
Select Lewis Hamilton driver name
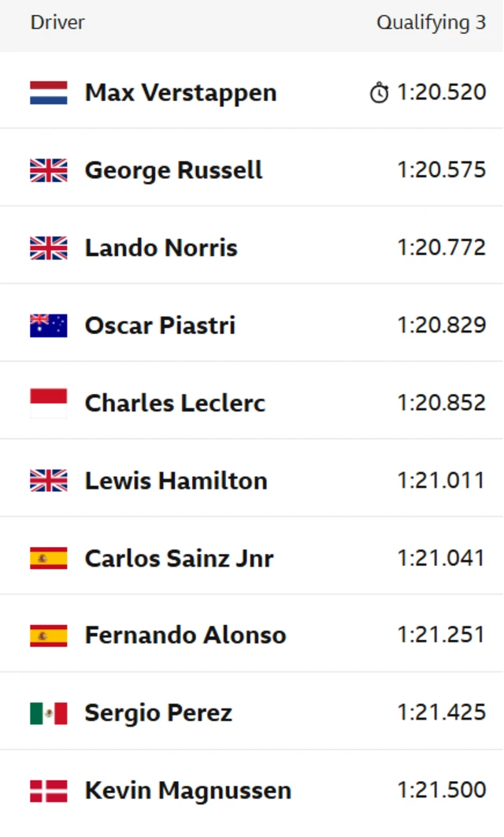pos(176,481)
